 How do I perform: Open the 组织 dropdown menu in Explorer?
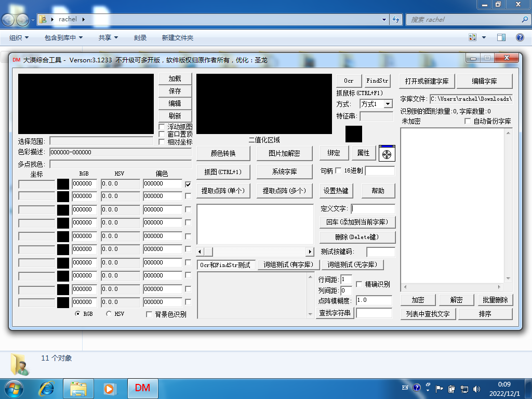tap(19, 37)
